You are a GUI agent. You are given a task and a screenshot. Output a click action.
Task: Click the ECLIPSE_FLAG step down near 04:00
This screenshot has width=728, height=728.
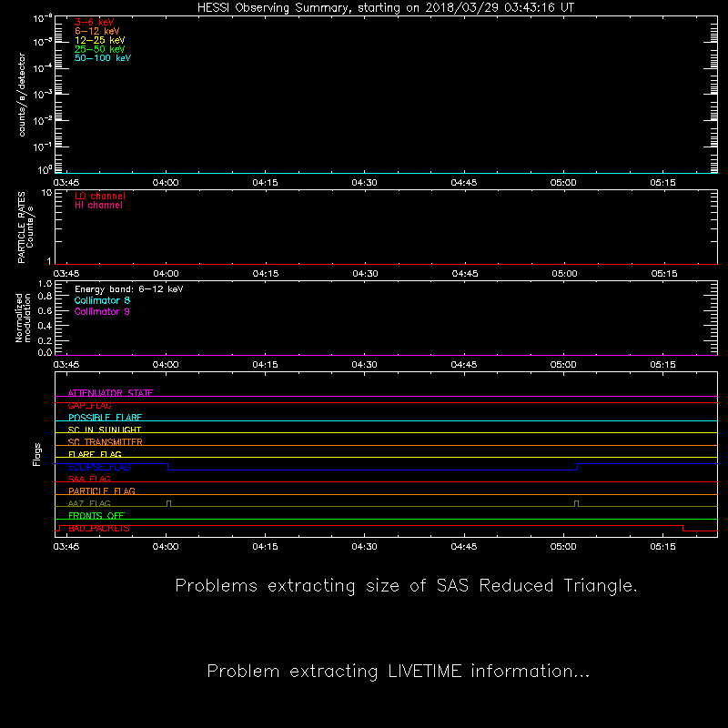point(167,467)
